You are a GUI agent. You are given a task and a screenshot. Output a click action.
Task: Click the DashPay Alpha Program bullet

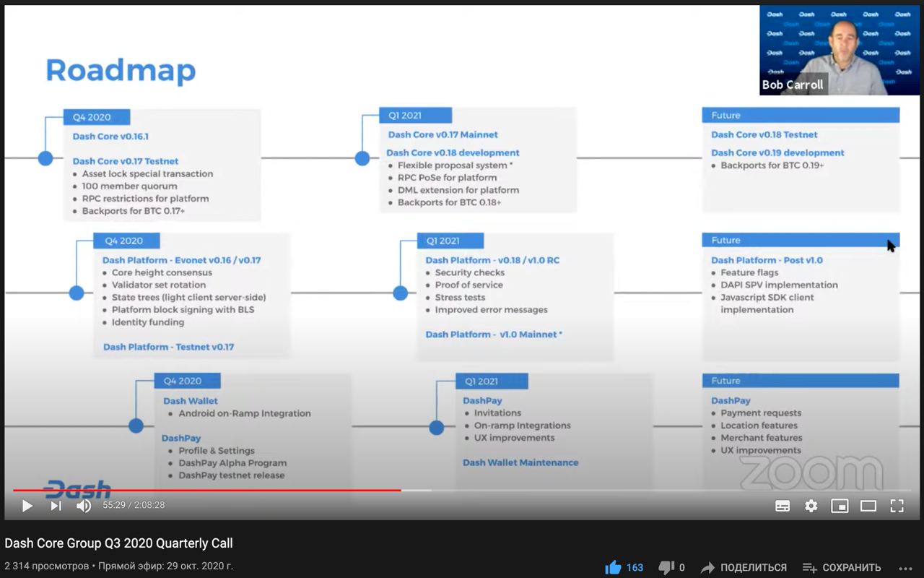tap(232, 463)
